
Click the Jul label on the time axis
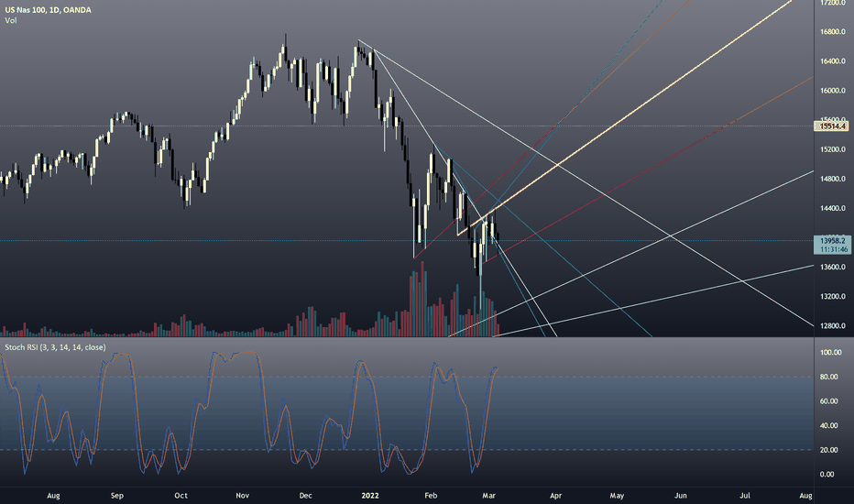745,496
